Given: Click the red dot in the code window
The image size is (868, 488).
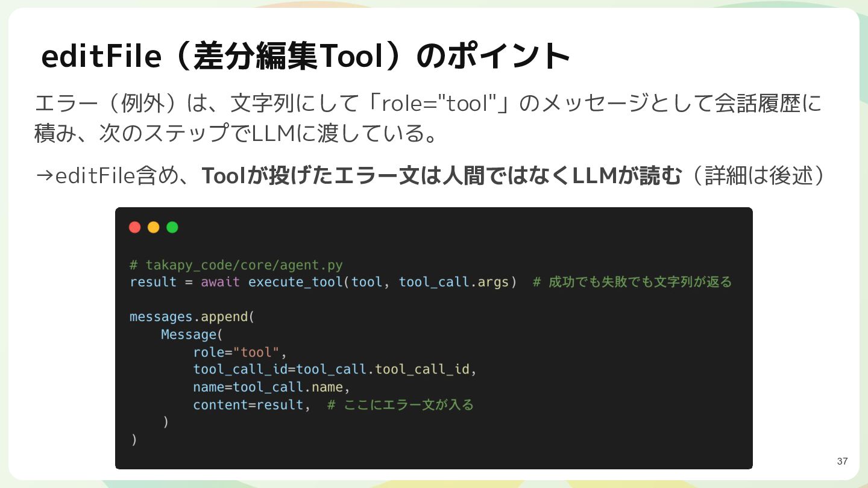Looking at the screenshot, I should click(x=135, y=227).
